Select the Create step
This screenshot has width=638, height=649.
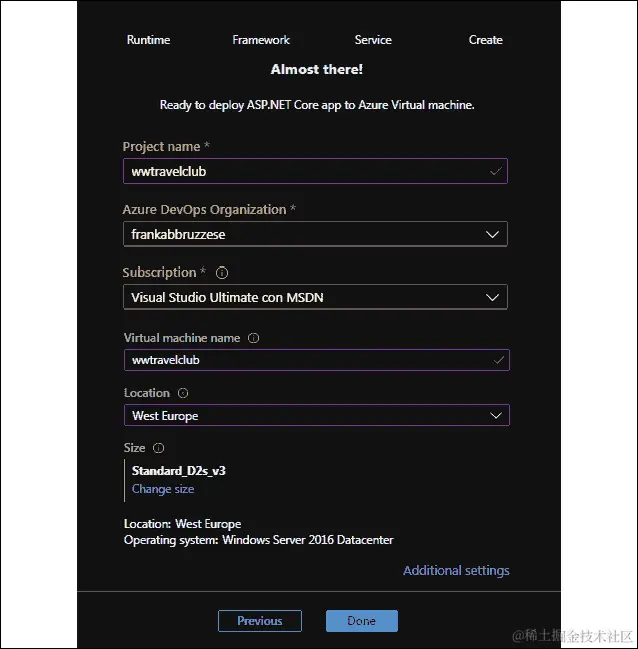pos(486,40)
